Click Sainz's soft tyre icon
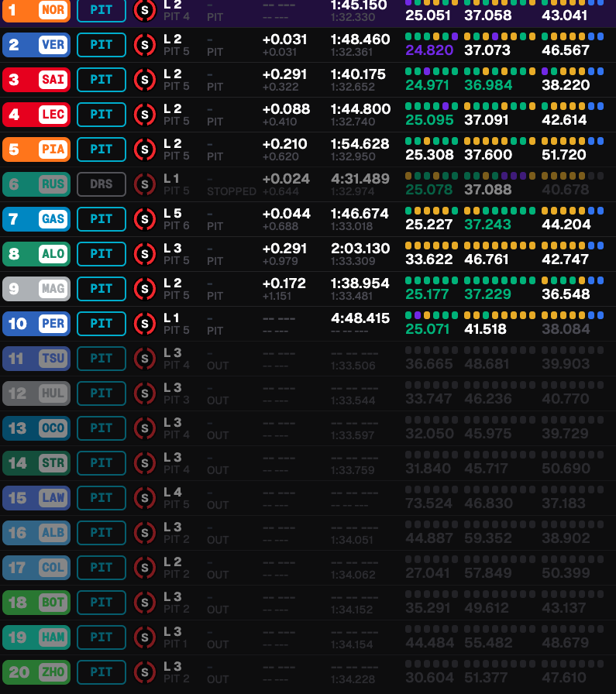 (x=144, y=80)
